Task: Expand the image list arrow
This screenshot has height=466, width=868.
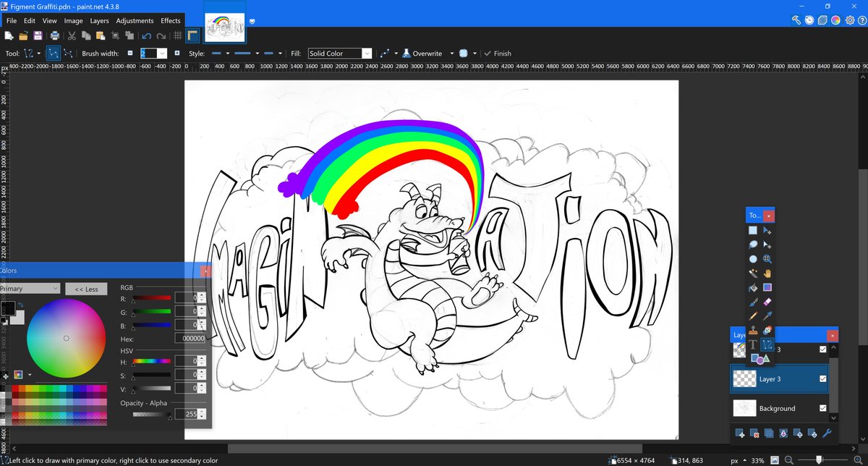Action: coord(252,21)
